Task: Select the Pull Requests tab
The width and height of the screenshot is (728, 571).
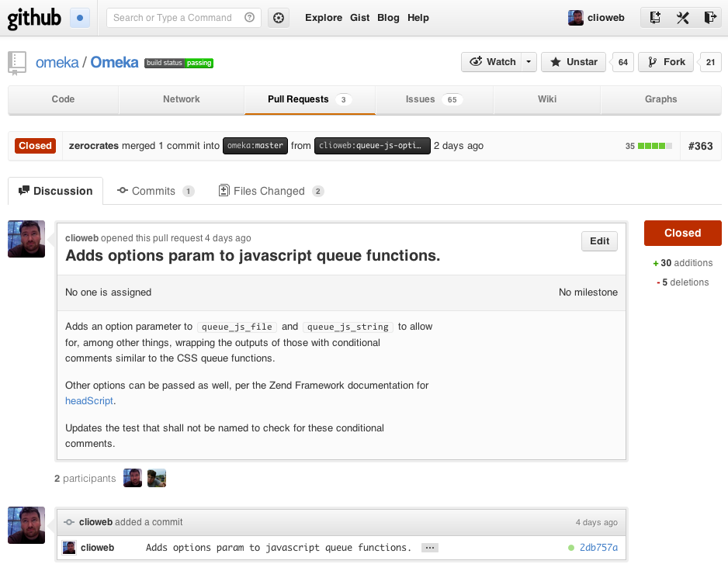Action: point(310,99)
